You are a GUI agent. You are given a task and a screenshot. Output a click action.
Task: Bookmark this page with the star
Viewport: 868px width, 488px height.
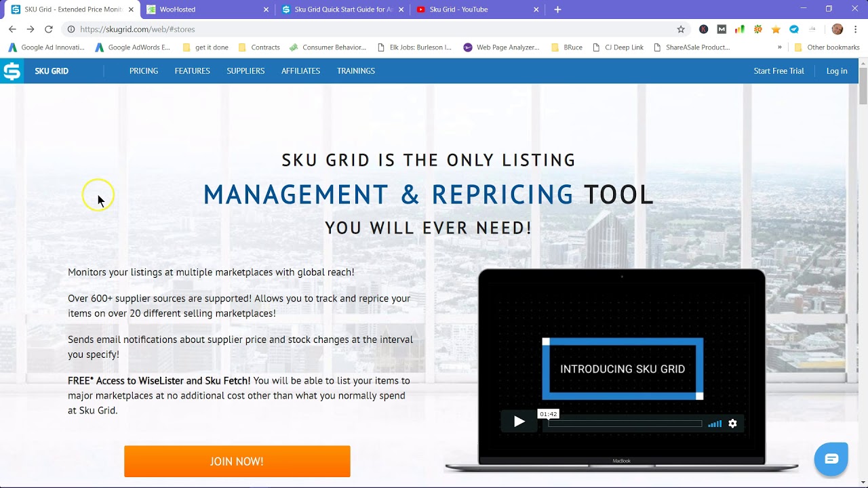click(x=681, y=29)
